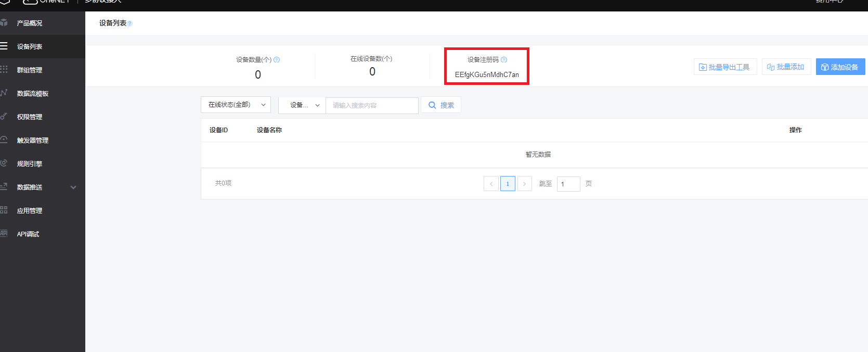Expand the 数据推送 submenu chevron

coord(73,187)
